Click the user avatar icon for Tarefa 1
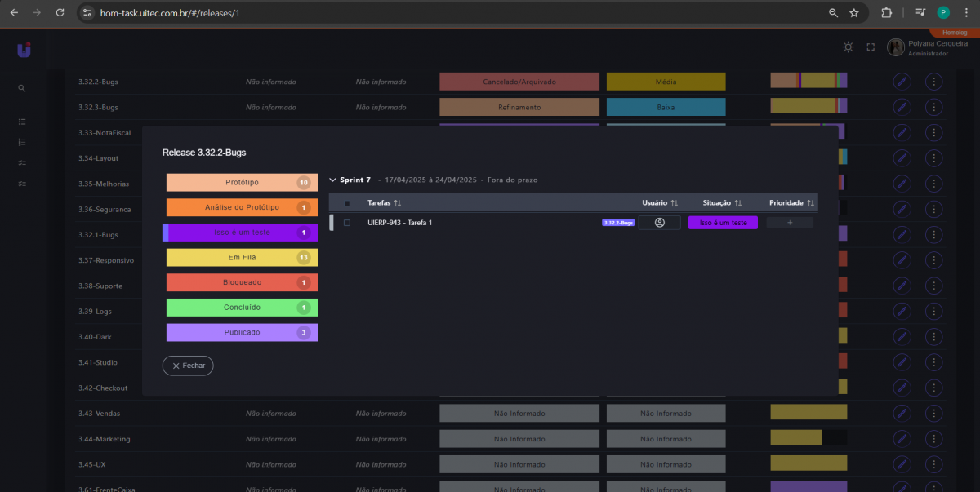This screenshot has width=980, height=492. (659, 223)
